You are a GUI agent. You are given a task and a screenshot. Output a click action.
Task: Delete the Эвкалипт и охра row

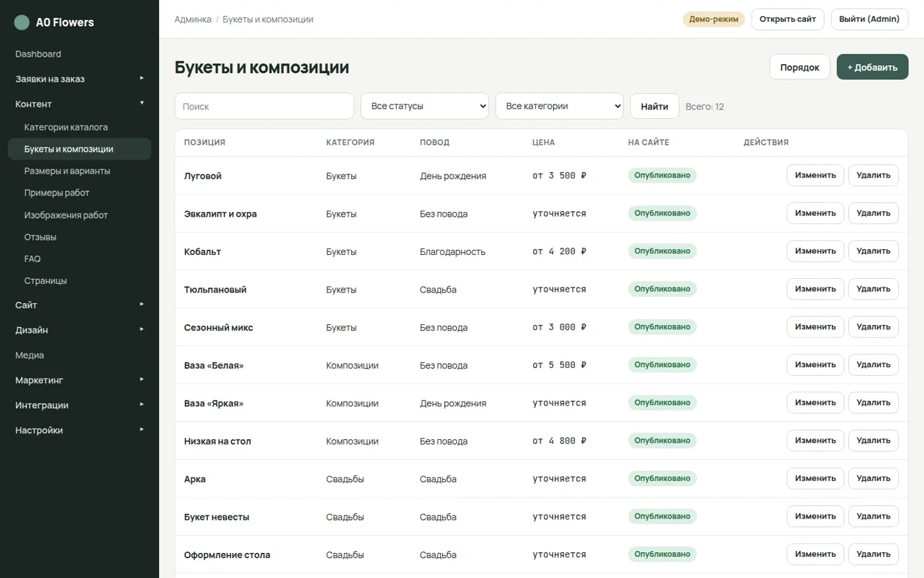click(x=873, y=213)
